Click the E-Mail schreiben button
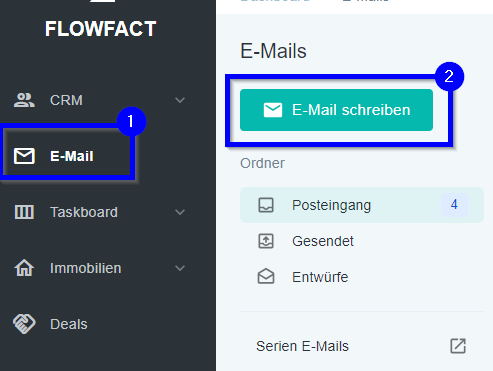Viewport: 493px width, 371px height. pos(336,110)
